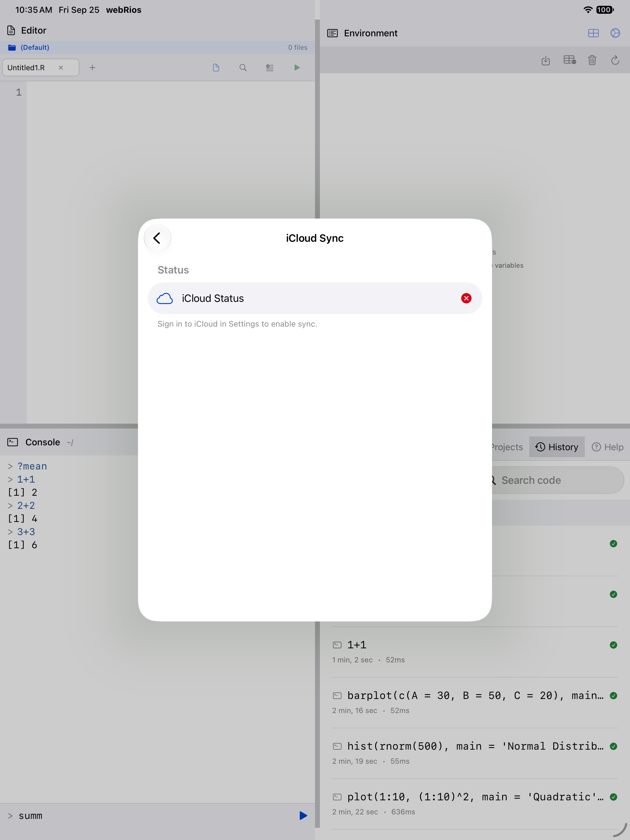
Task: Open the (Default) project folder
Action: click(29, 48)
